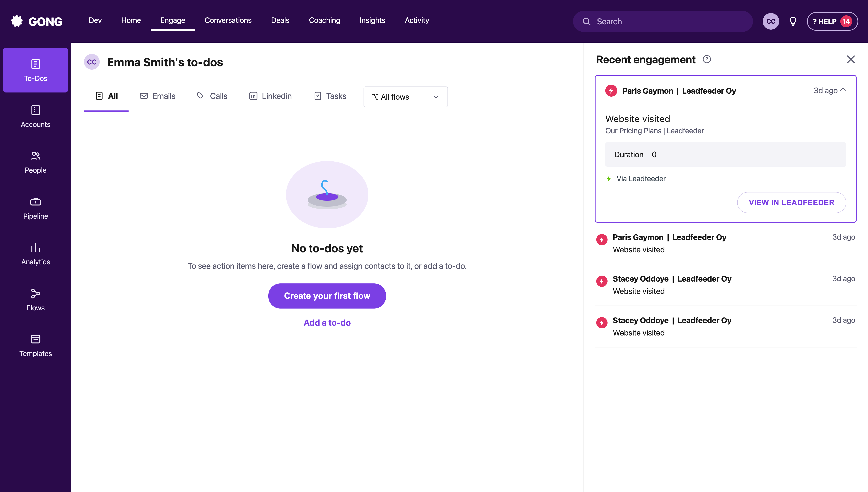Switch to the Tasks tab
868x492 pixels.
(330, 96)
